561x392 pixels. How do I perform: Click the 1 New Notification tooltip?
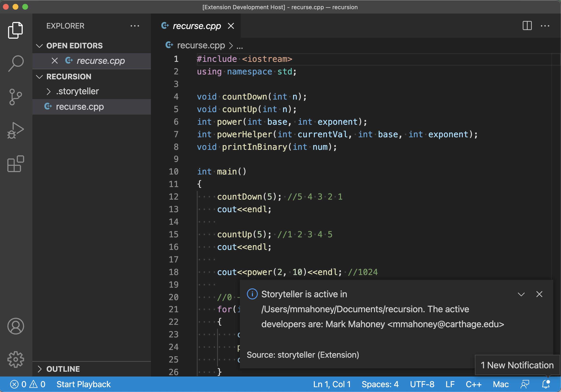coord(517,365)
